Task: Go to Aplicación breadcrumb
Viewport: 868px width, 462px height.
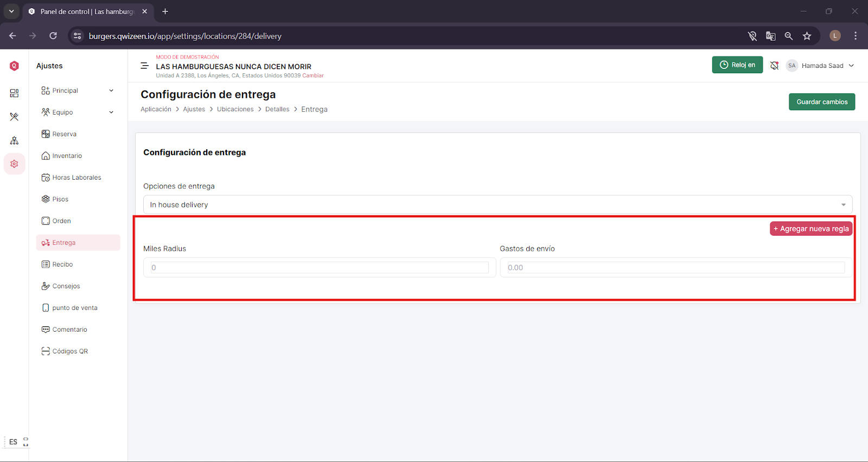Action: [x=156, y=109]
